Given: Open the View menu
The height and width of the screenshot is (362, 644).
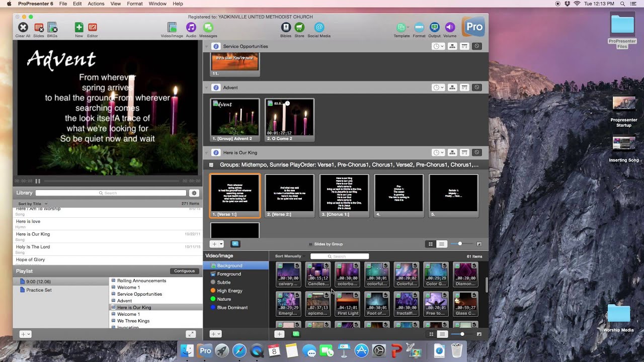Looking at the screenshot, I should [x=116, y=4].
